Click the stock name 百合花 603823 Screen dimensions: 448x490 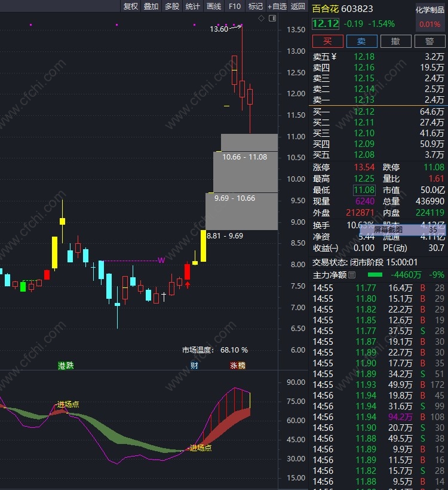pyautogui.click(x=342, y=9)
